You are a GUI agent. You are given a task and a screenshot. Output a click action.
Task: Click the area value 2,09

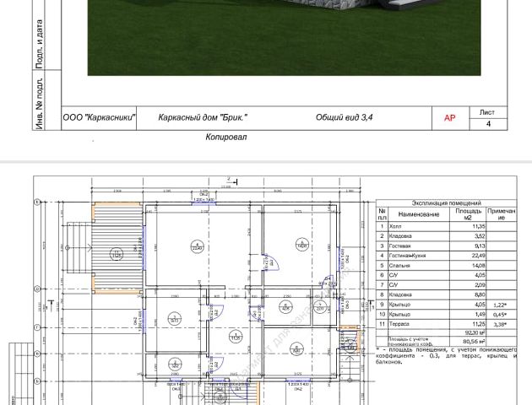pyautogui.click(x=480, y=285)
